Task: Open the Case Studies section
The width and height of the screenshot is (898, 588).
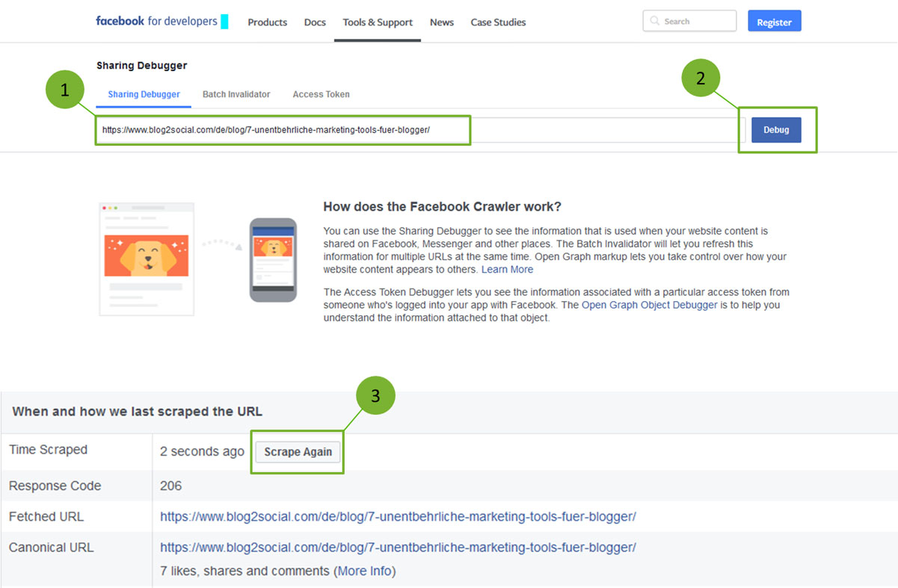Action: pyautogui.click(x=498, y=22)
